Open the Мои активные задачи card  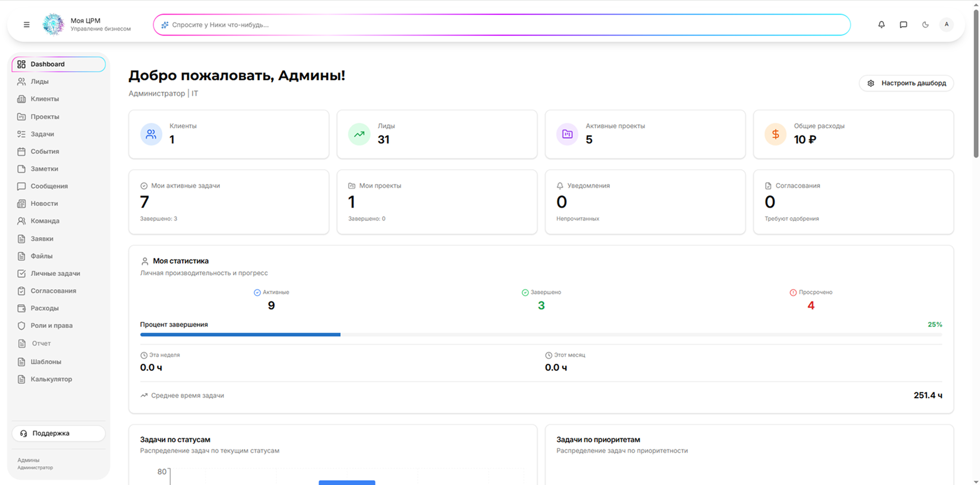(229, 202)
